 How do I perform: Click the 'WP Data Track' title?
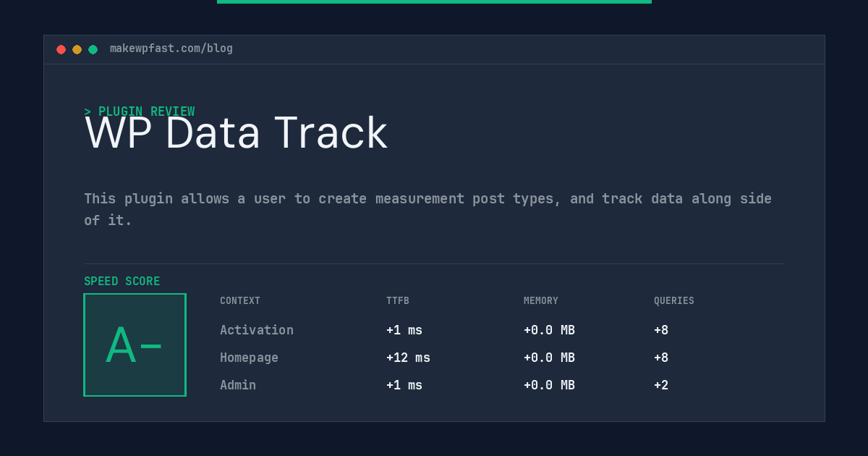(x=236, y=133)
